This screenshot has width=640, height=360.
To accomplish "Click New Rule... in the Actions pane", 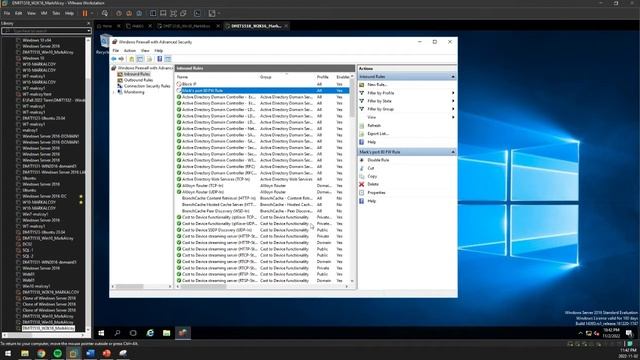I will pyautogui.click(x=377, y=84).
